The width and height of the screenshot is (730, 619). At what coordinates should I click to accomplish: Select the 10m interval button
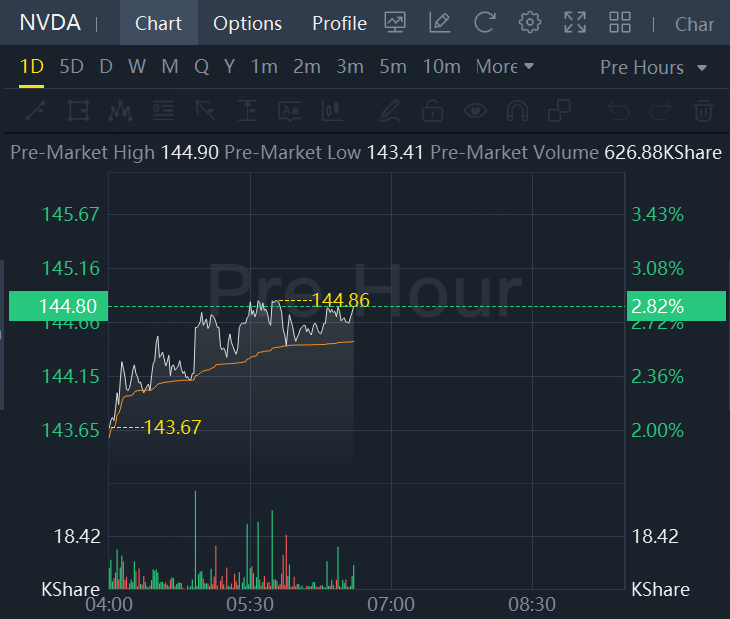(441, 67)
